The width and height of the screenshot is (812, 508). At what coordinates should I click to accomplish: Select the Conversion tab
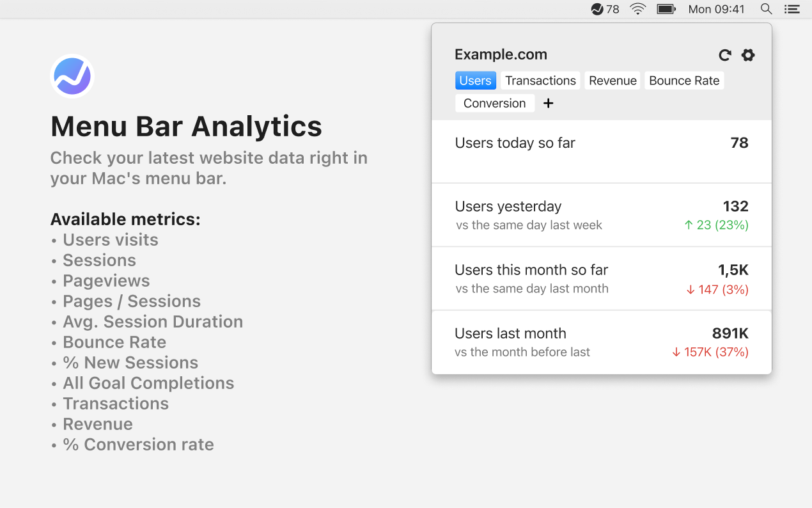(x=494, y=103)
